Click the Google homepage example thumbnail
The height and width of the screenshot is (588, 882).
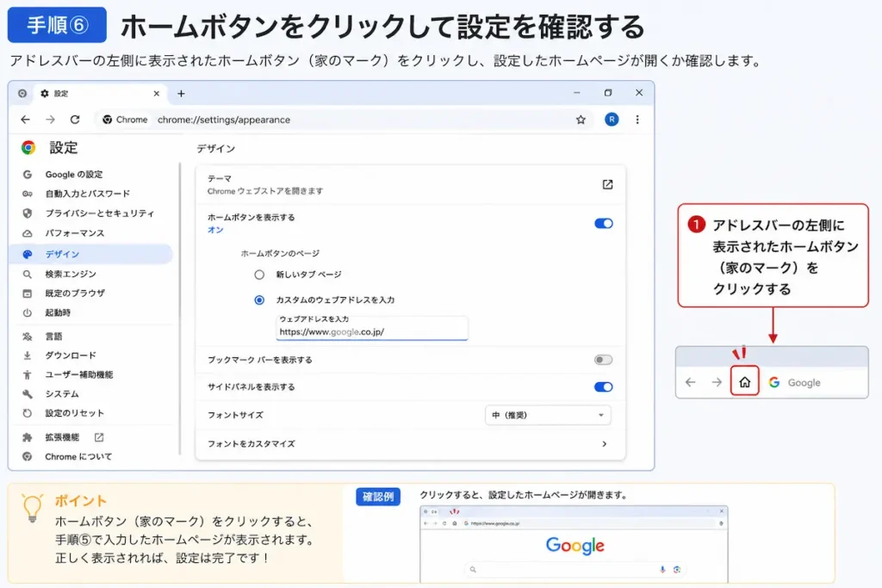click(x=574, y=544)
